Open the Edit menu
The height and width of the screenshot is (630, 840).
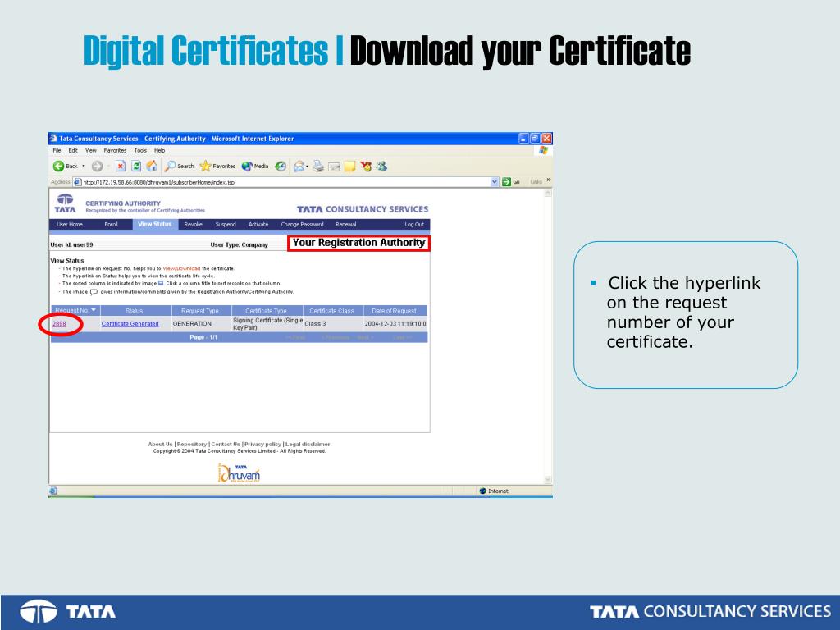point(73,151)
